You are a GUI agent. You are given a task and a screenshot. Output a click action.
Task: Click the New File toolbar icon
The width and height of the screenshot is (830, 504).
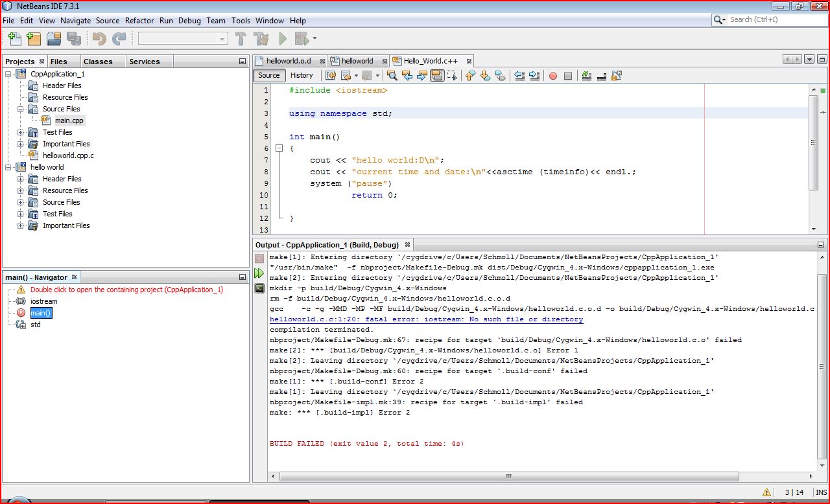tap(14, 39)
